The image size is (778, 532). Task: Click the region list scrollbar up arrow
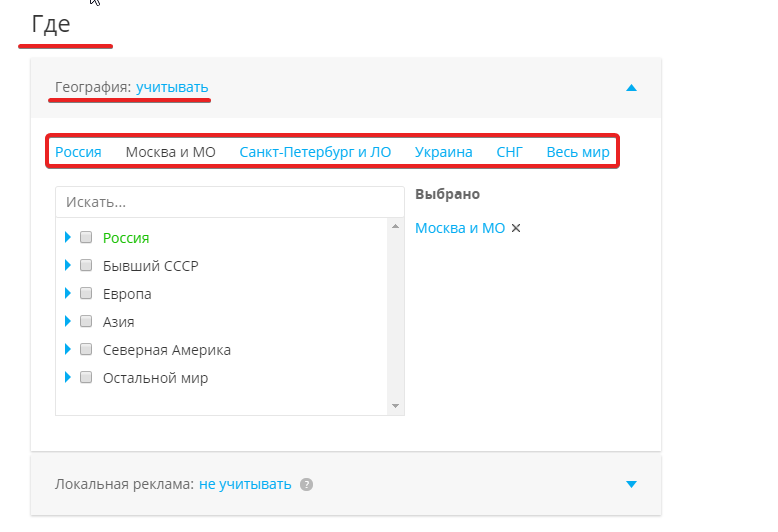point(395,226)
